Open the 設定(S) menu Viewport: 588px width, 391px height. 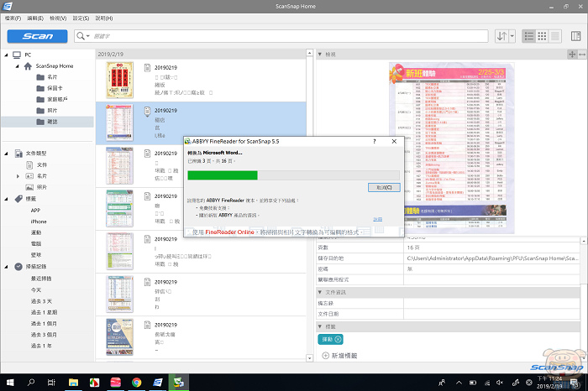81,18
